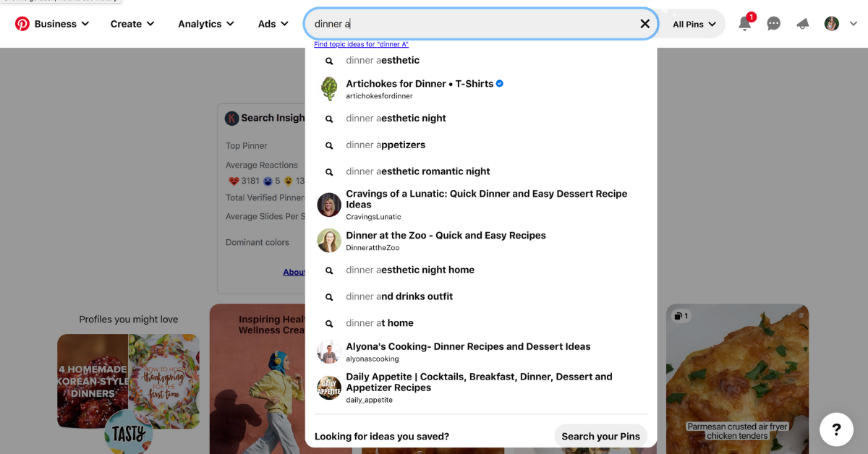868x454 pixels.
Task: Click search icon beside 'dinner appetizers'
Action: [329, 146]
